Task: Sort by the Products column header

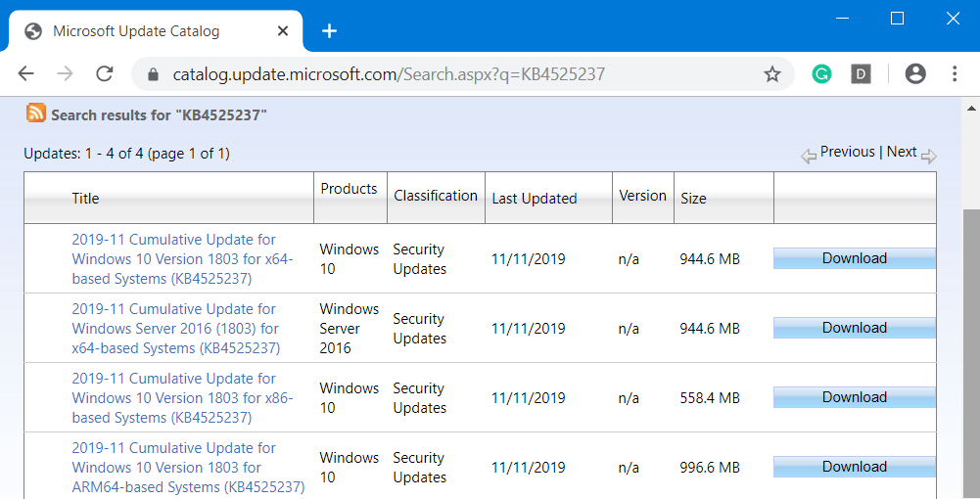Action: 349,189
